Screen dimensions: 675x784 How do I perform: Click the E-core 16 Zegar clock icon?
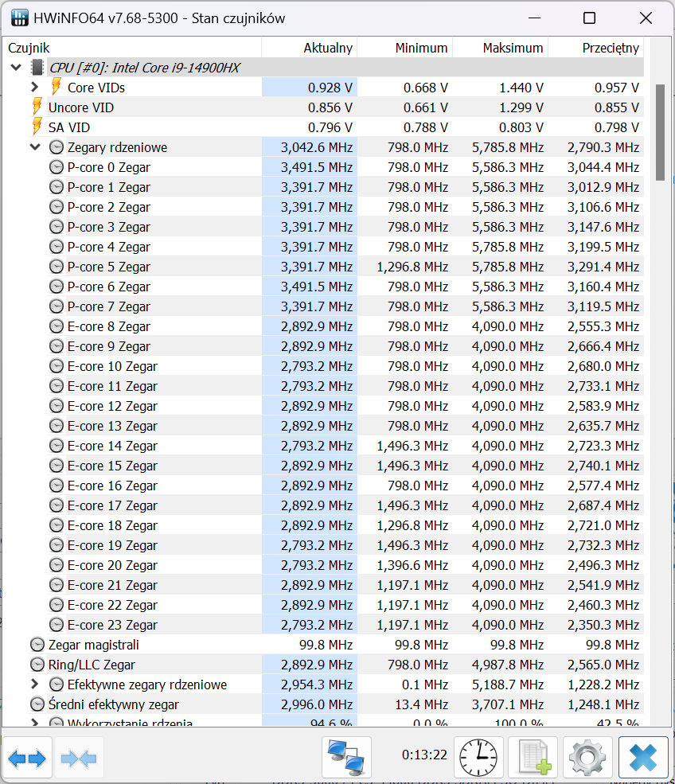pos(57,486)
